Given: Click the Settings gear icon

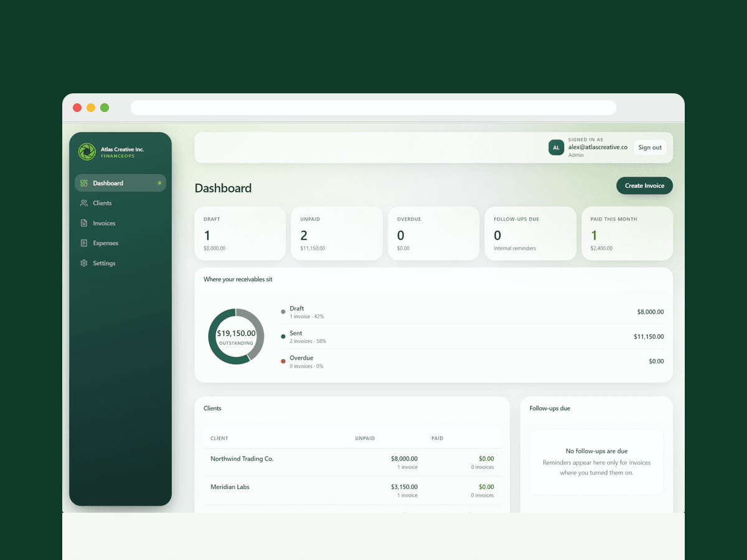Looking at the screenshot, I should 84,263.
